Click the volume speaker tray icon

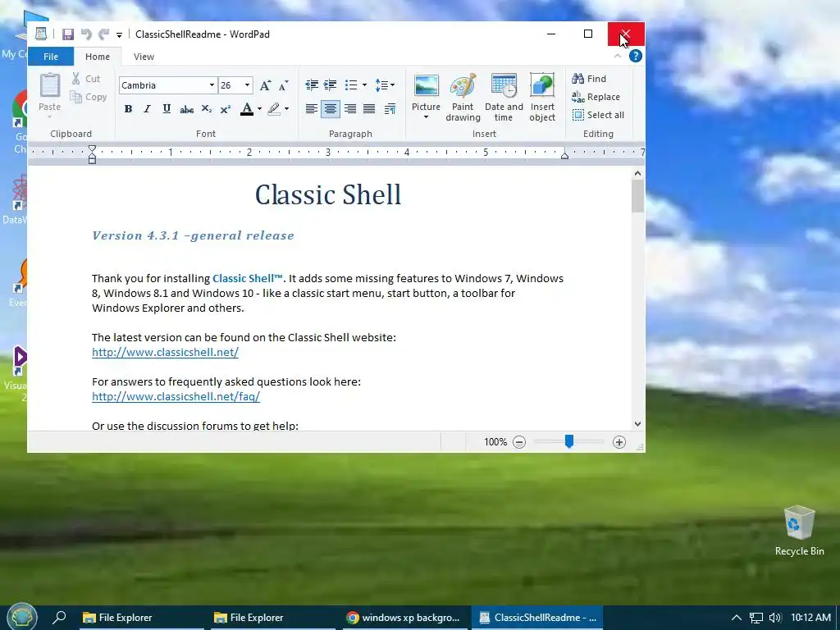774,618
